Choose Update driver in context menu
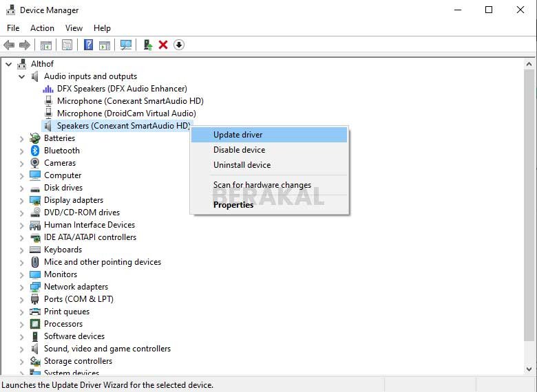This screenshot has height=392, width=537. click(269, 135)
